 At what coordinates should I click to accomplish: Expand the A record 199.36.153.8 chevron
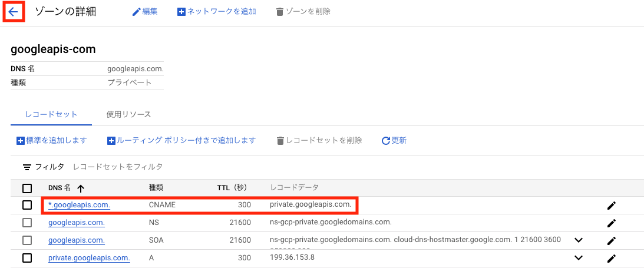pos(578,258)
